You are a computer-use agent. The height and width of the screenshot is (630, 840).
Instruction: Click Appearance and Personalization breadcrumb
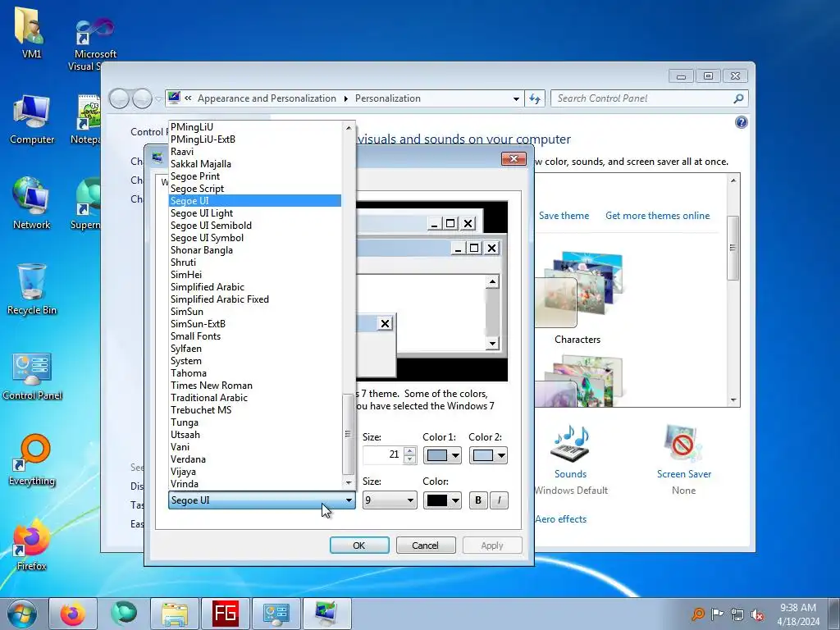tap(267, 98)
